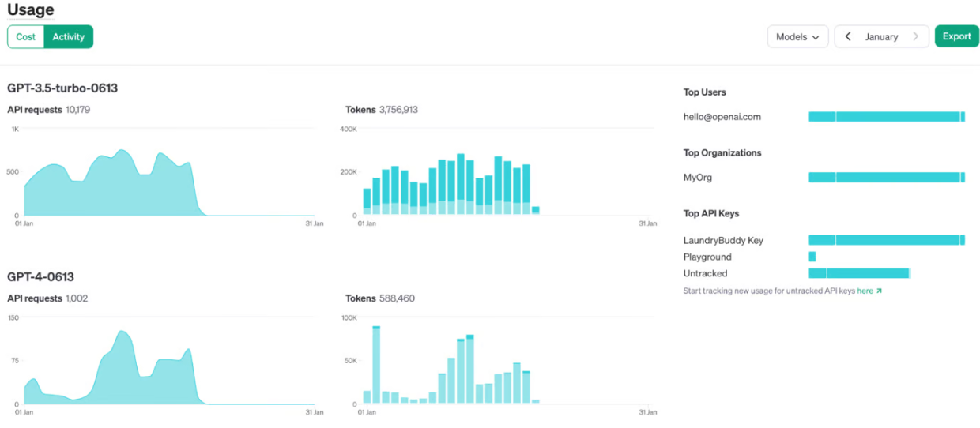Click the January month selector
Viewport: 980px width, 428px height.
881,36
